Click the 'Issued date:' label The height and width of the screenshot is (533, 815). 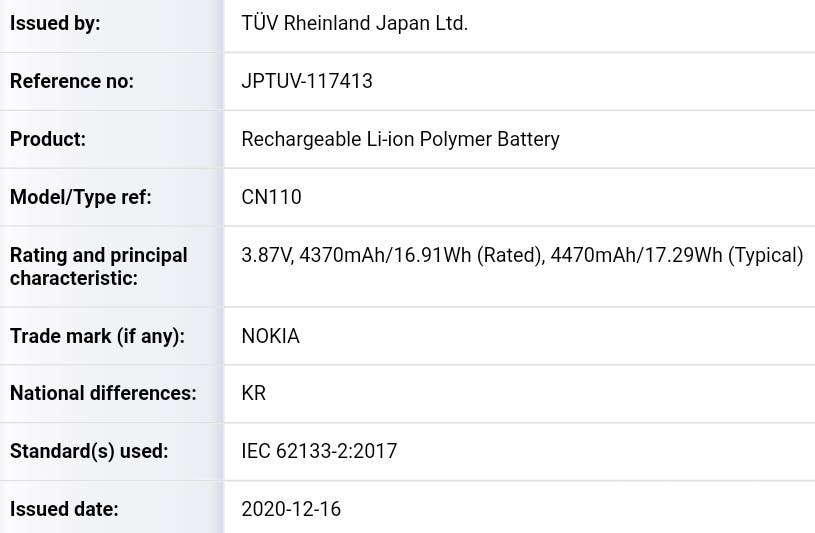coord(64,509)
